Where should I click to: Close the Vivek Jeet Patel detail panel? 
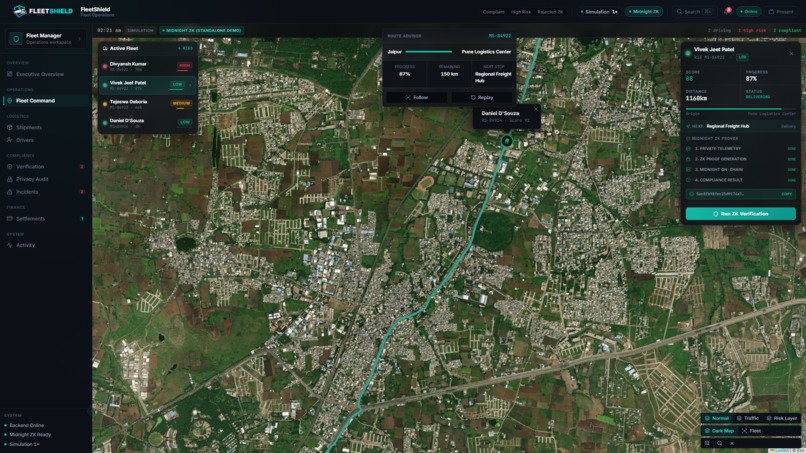coord(791,53)
